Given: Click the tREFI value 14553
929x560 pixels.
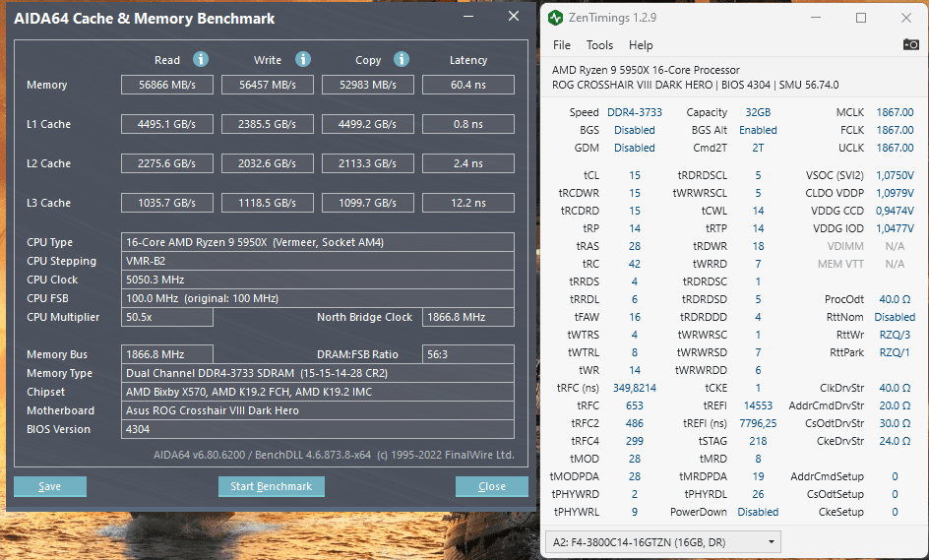Looking at the screenshot, I should tap(758, 405).
